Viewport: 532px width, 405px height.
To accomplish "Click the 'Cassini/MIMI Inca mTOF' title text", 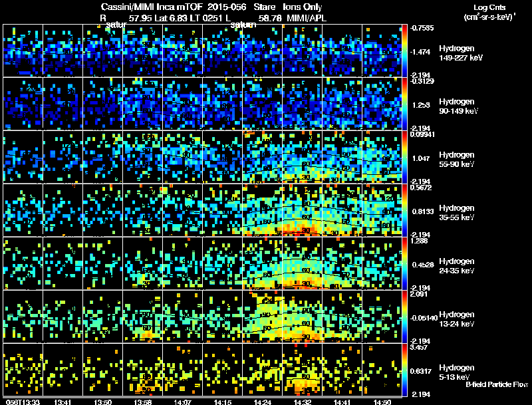I will pos(152,7).
